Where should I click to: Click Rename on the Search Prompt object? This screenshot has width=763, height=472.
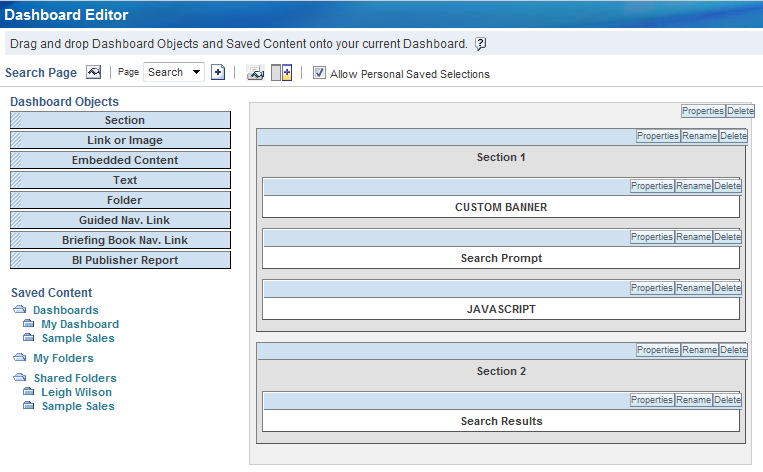click(694, 237)
